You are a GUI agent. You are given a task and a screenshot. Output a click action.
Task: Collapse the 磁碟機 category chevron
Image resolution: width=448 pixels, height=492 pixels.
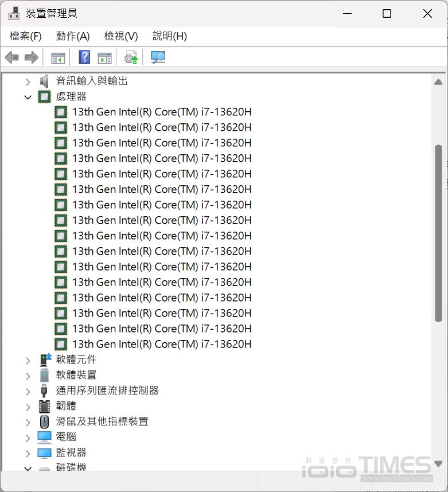pos(28,468)
